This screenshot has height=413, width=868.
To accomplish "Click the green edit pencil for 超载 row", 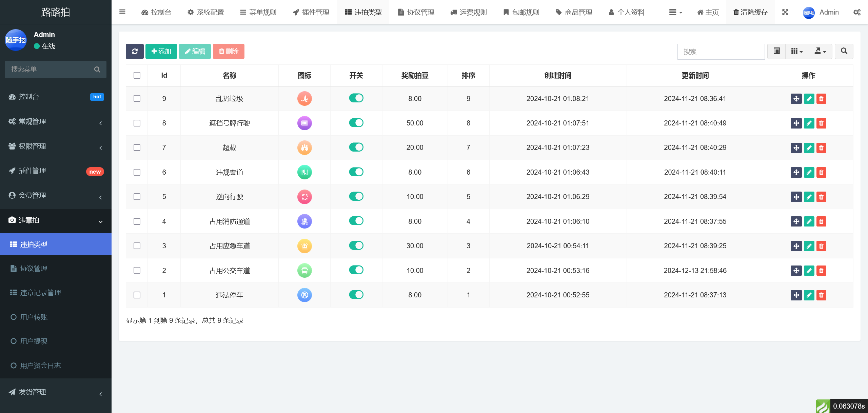I will [809, 148].
